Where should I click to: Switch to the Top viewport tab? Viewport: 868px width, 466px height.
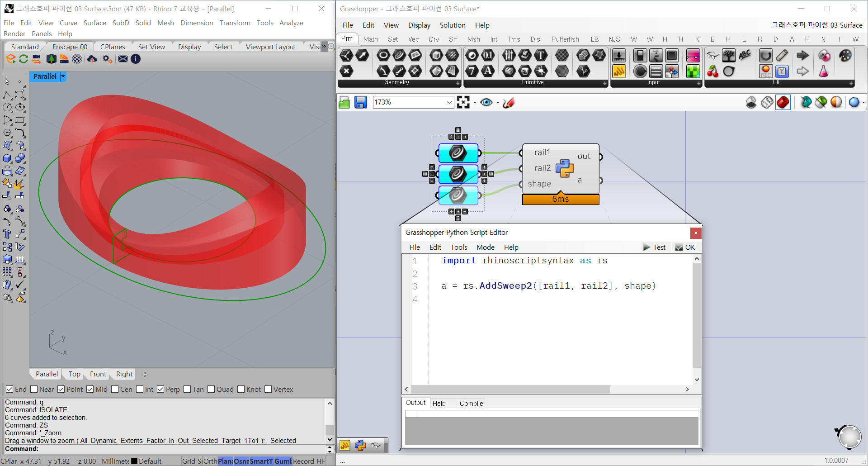75,374
